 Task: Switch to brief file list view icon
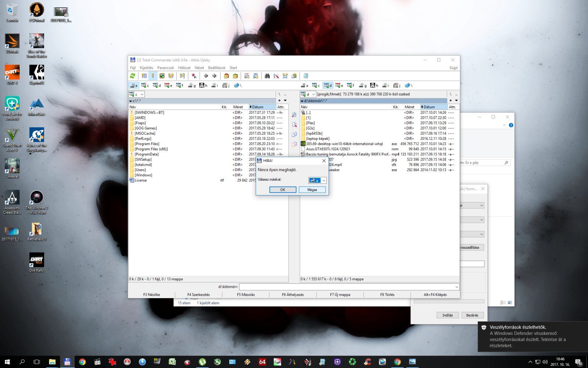(144, 76)
